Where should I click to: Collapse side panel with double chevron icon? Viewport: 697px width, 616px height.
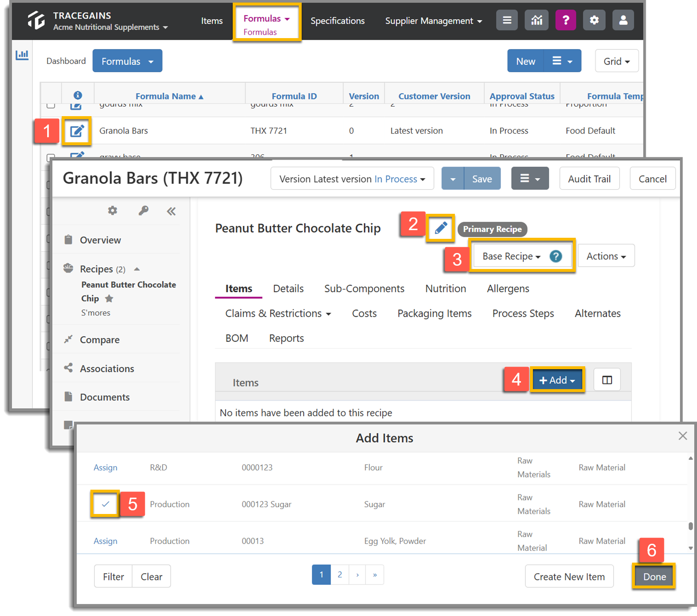[171, 211]
